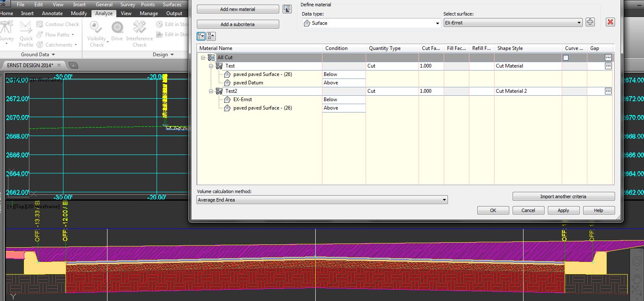Click the red X delete icon
This screenshot has height=301, width=644.
point(610,22)
